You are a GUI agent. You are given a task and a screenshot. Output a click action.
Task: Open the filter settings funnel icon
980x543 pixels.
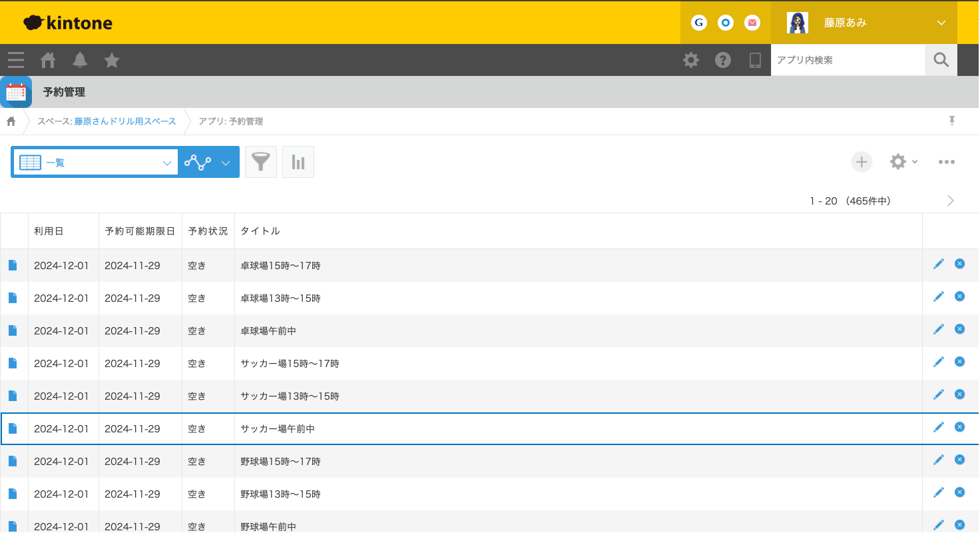(260, 161)
